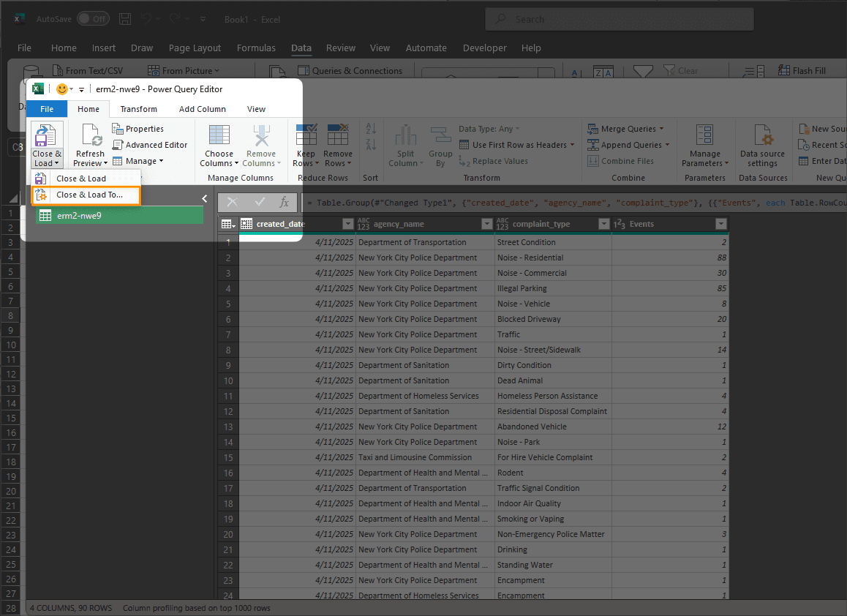The image size is (847, 616).
Task: Confirm formula with the checkmark icon
Action: click(260, 202)
